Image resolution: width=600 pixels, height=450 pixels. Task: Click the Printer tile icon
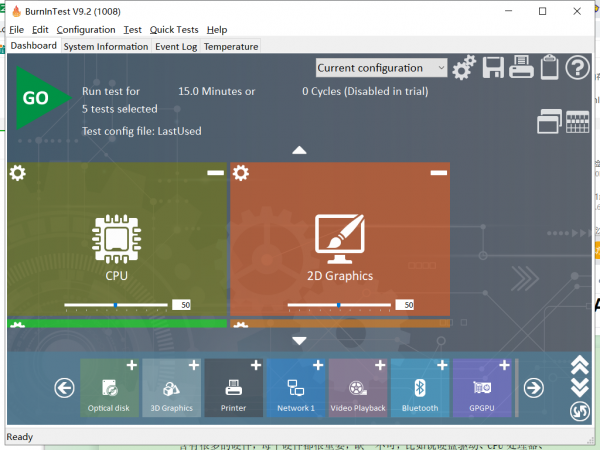click(233, 387)
